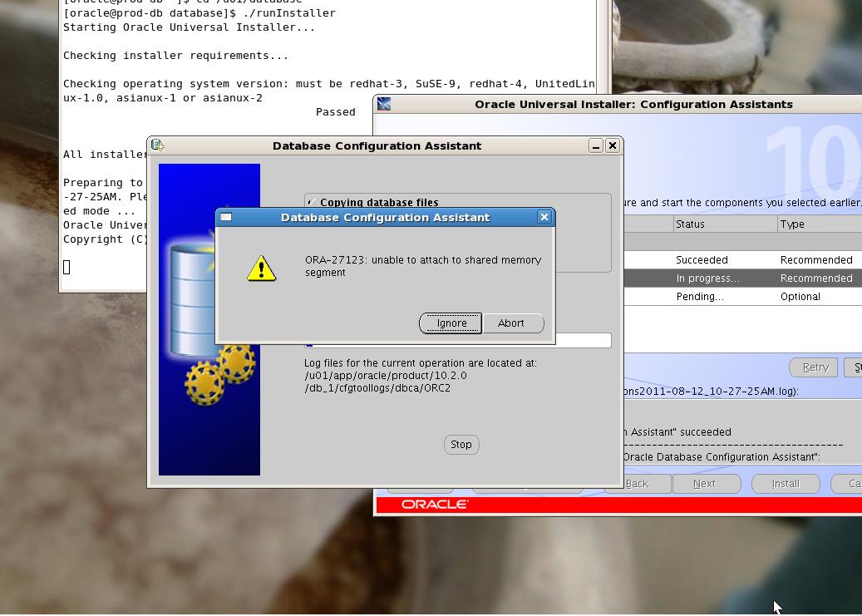Viewport: 862px width, 616px height.
Task: Click the Copying database files checkmark
Action: tap(311, 202)
